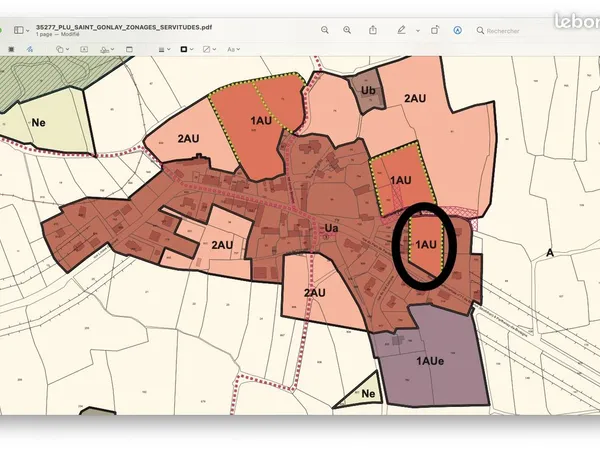Insert a text box with the Text tool
The width and height of the screenshot is (600, 450).
click(84, 49)
